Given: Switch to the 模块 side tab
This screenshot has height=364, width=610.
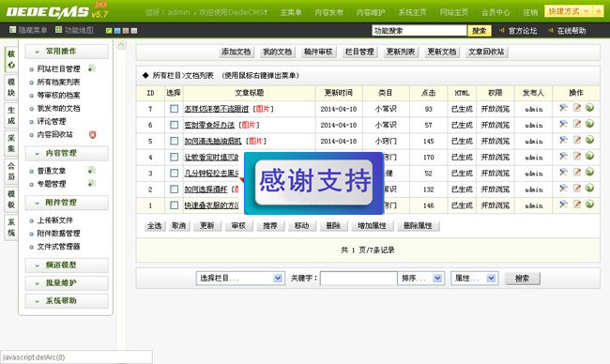Looking at the screenshot, I should [11, 87].
